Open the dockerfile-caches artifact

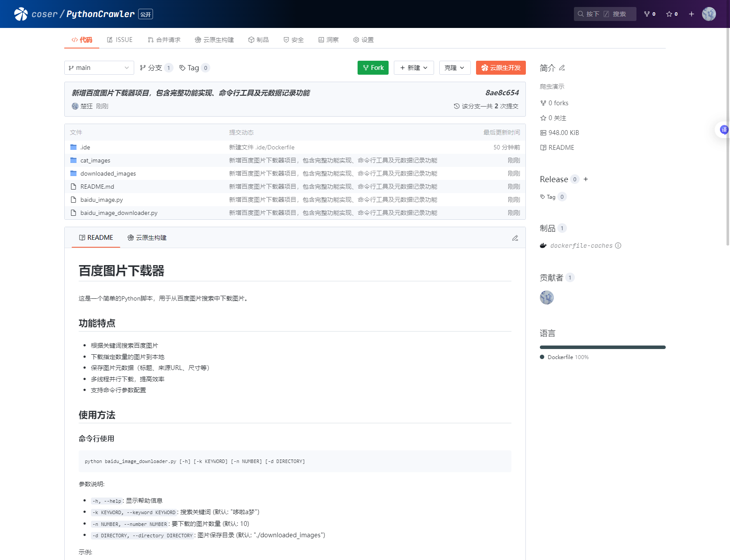pos(581,245)
